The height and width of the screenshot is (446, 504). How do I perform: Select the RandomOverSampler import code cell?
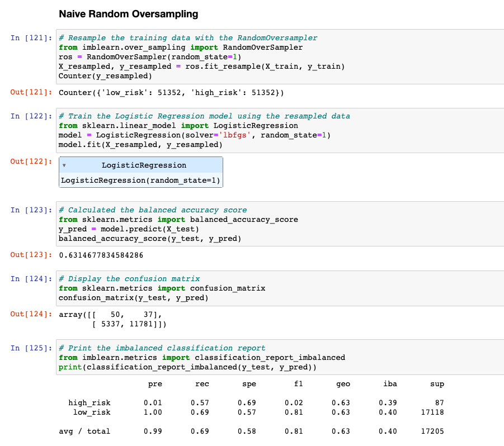pos(224,56)
